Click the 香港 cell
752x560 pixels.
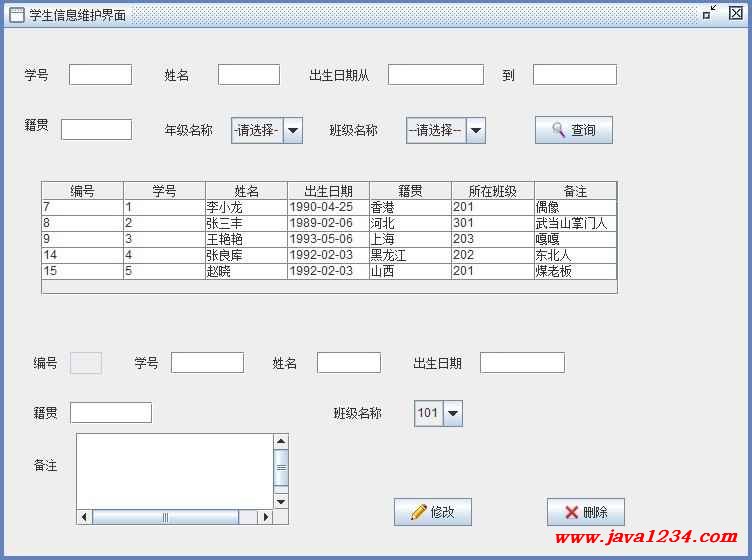pyautogui.click(x=411, y=207)
